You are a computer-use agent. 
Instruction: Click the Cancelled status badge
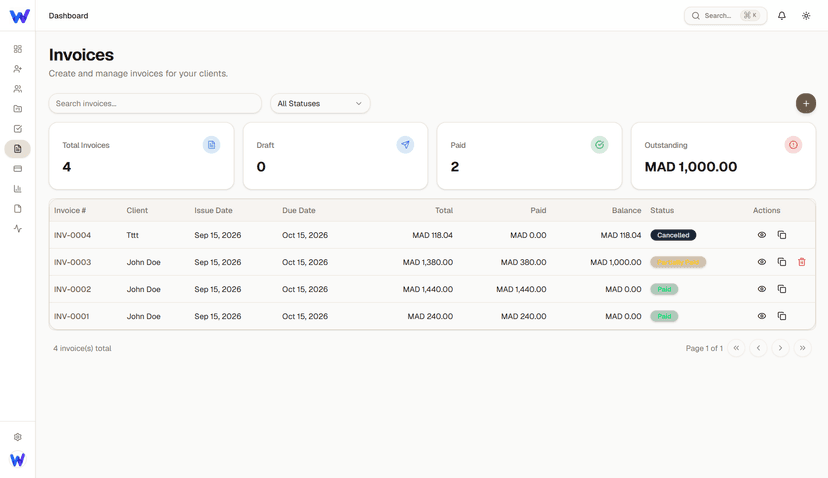coord(673,235)
